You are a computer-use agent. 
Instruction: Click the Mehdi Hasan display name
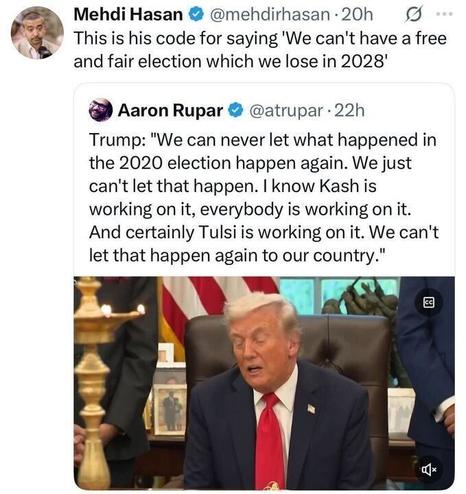pos(128,14)
